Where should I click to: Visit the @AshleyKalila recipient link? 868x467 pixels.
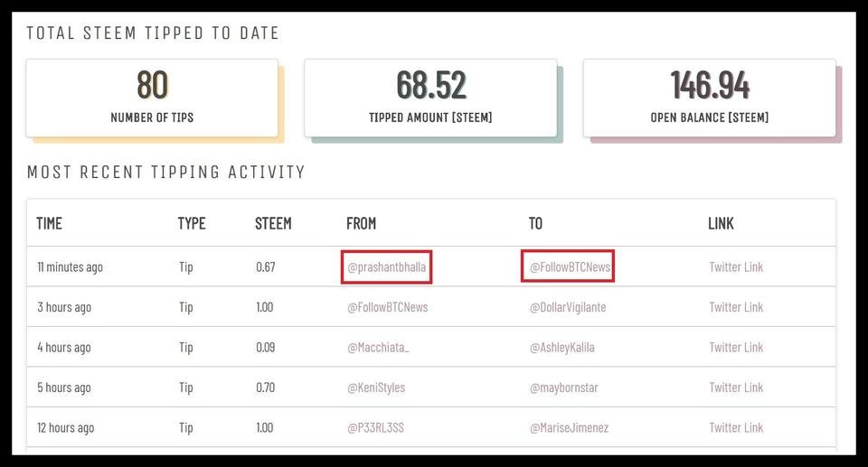click(x=561, y=348)
